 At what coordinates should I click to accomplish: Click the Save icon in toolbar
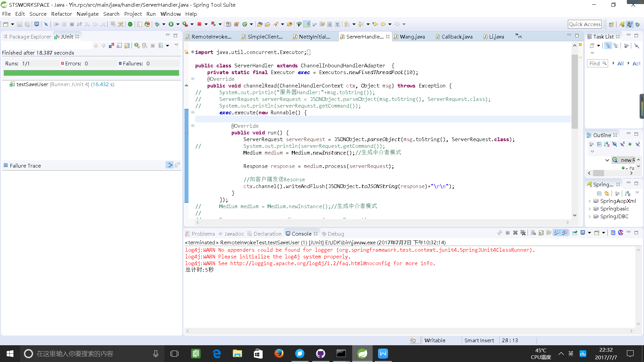coord(19,24)
